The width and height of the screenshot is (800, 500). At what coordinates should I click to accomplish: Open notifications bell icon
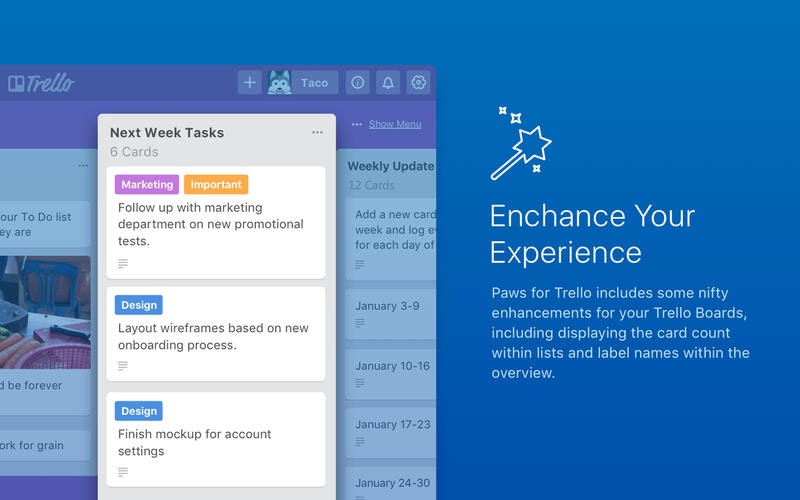tap(388, 82)
